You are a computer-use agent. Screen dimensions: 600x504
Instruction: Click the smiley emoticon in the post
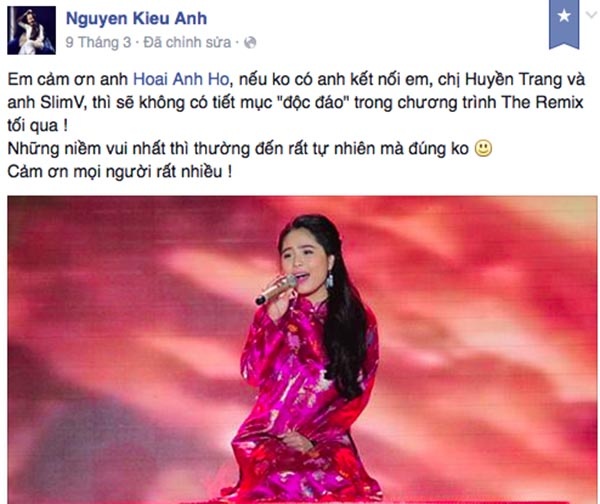(x=483, y=148)
